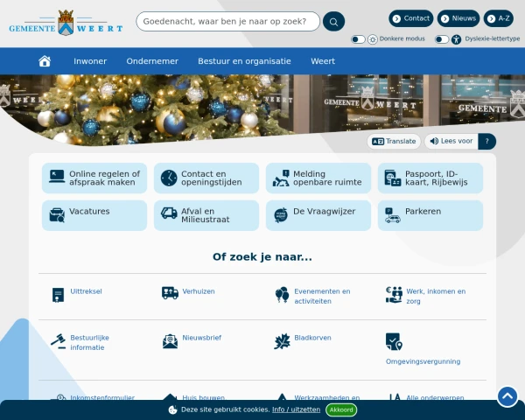The height and width of the screenshot is (420, 525).
Task: Open the Uittreksel link
Action: pyautogui.click(x=86, y=291)
